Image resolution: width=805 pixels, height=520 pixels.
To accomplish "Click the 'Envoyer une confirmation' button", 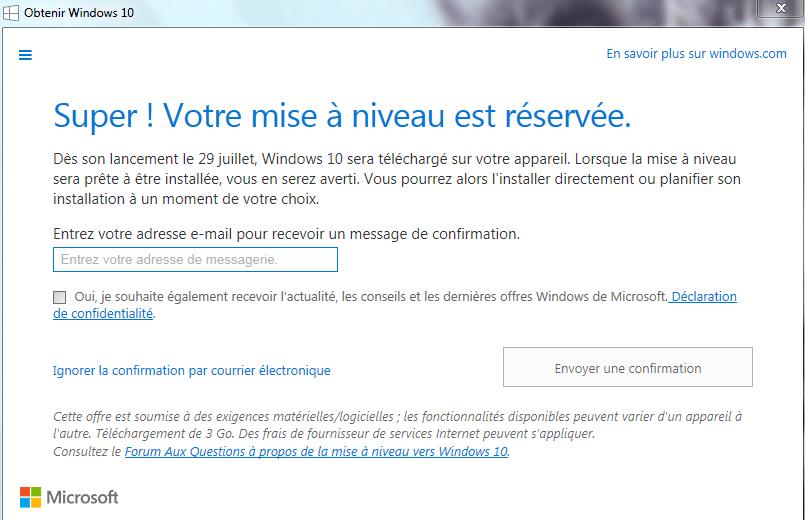I will [627, 367].
